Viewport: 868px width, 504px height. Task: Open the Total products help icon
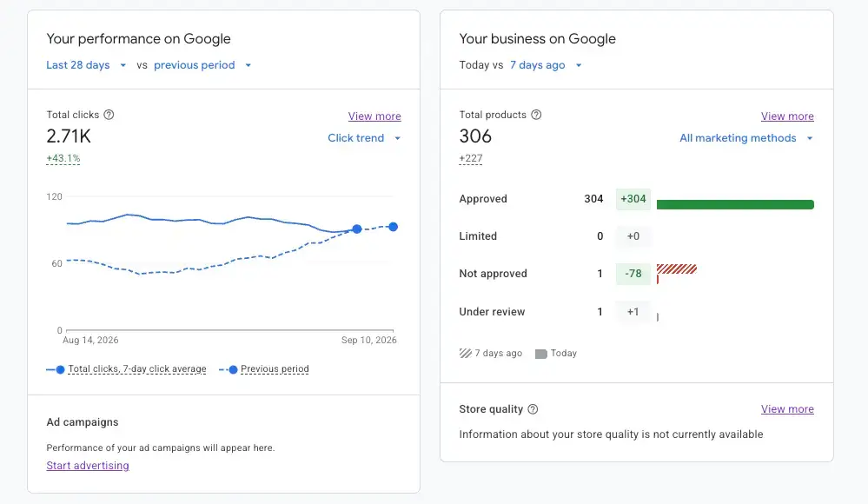pyautogui.click(x=536, y=115)
